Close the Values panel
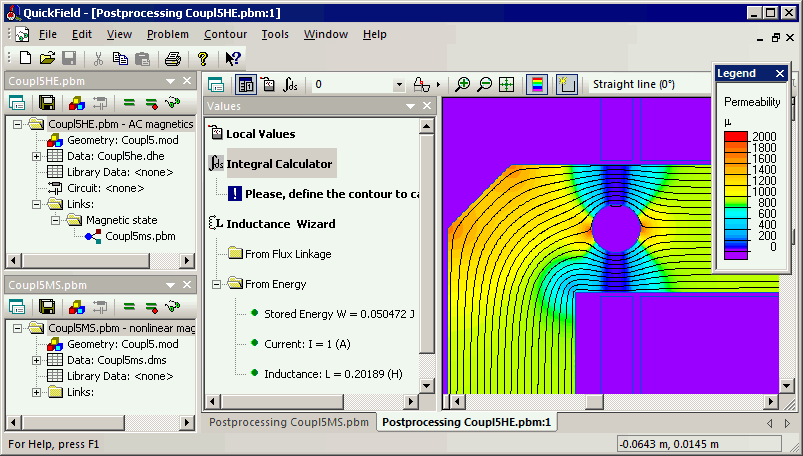Viewport: 803px width, 456px height. (x=427, y=106)
